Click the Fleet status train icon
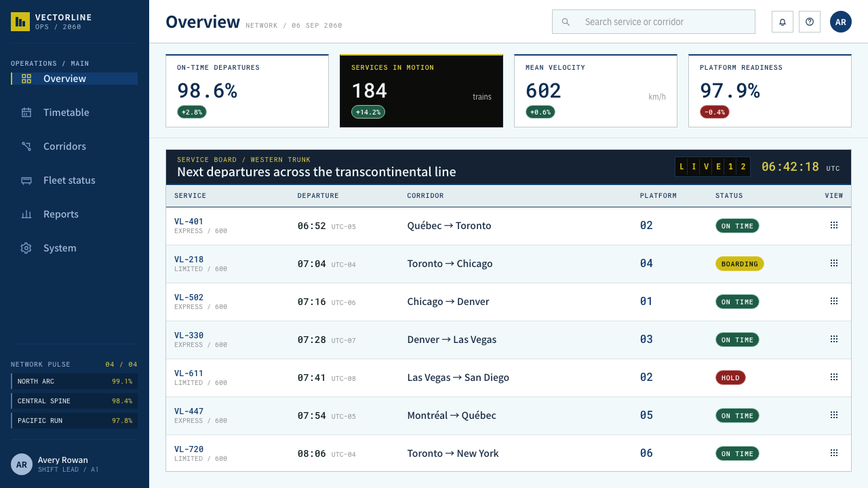 pyautogui.click(x=26, y=180)
